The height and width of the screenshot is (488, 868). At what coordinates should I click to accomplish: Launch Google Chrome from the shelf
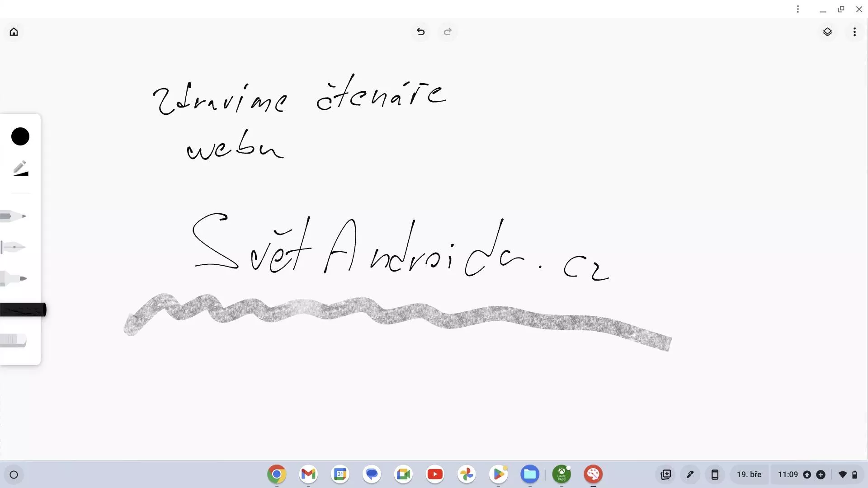point(277,474)
